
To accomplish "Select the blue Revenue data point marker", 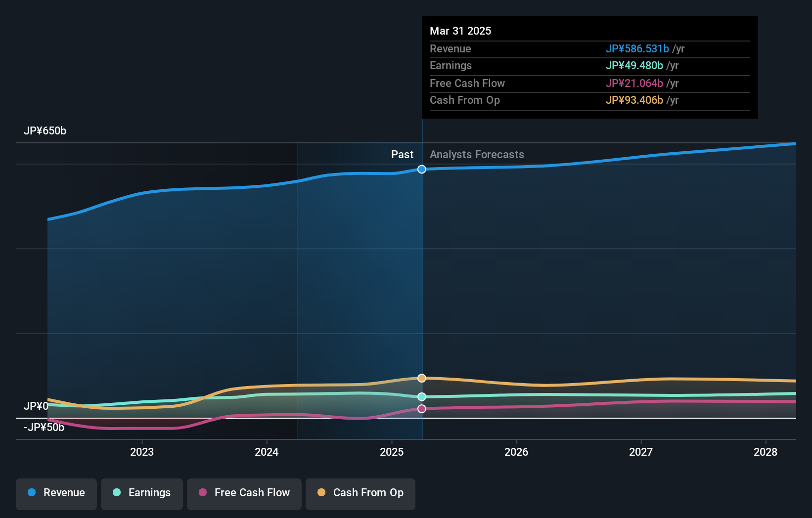I will tap(421, 169).
